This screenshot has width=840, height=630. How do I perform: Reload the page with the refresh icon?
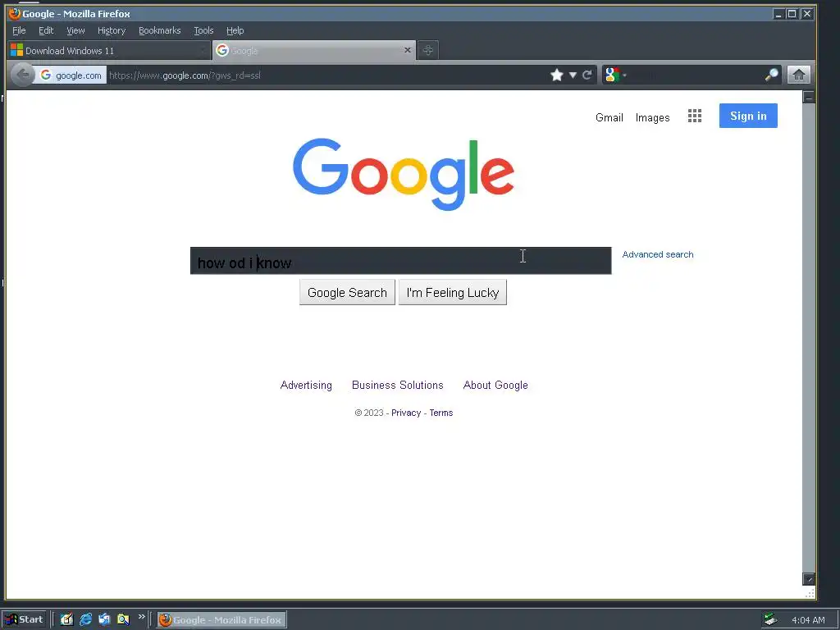point(587,75)
